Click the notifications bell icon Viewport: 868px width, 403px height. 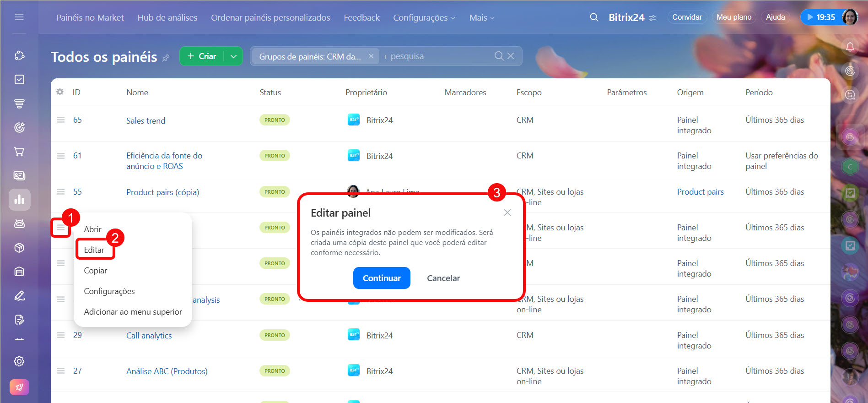point(850,47)
